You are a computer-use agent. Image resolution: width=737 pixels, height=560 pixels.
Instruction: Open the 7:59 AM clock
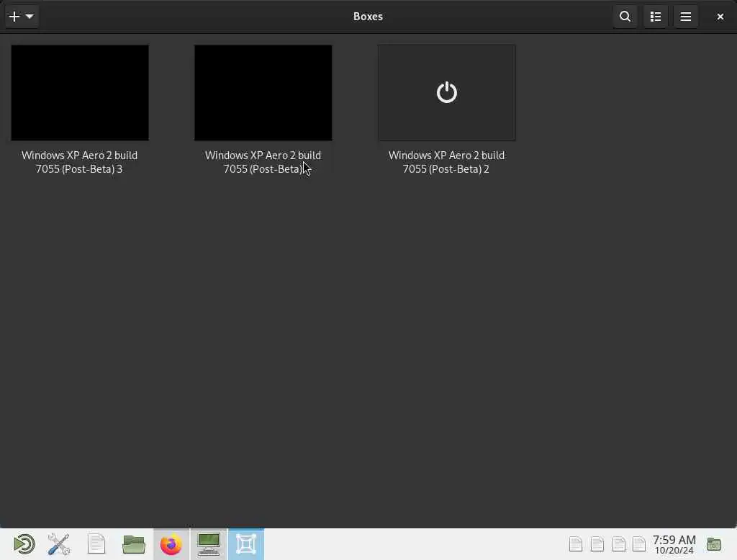[674, 544]
